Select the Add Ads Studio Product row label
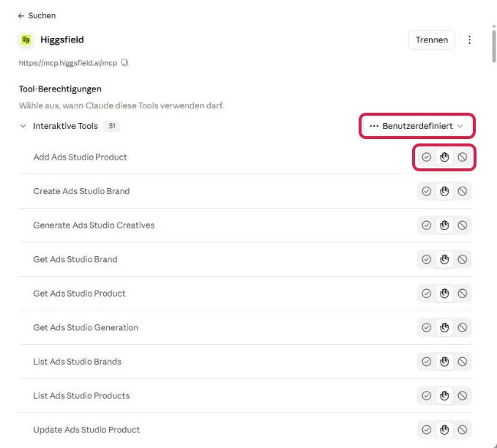Image resolution: width=497 pixels, height=448 pixels. [x=80, y=157]
